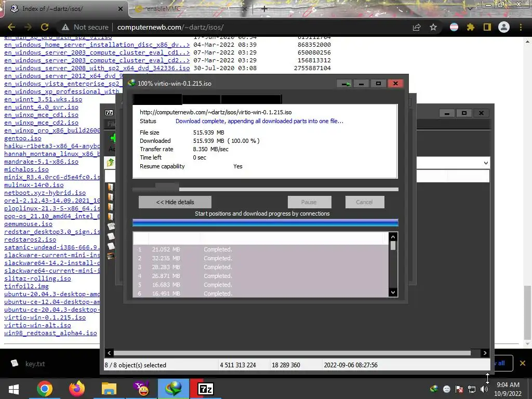Viewport: 532px width, 399px height.
Task: Click the share page icon in address bar
Action: pos(417,27)
